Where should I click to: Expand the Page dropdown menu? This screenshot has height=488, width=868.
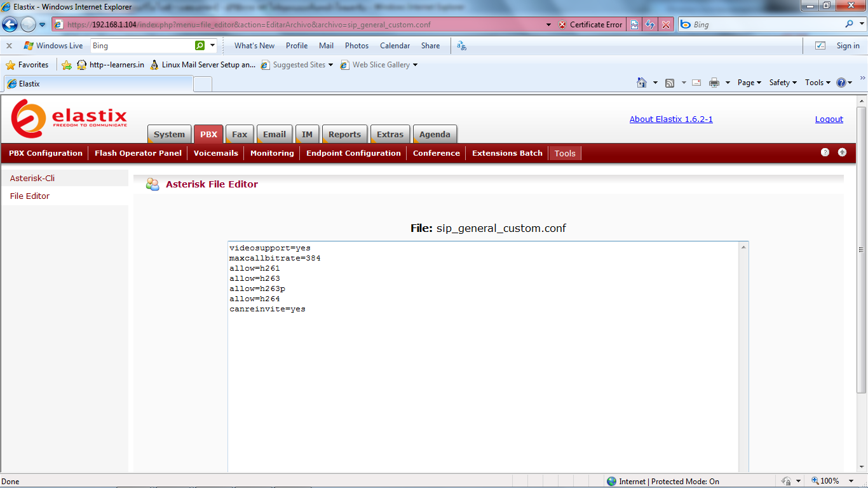coord(749,83)
